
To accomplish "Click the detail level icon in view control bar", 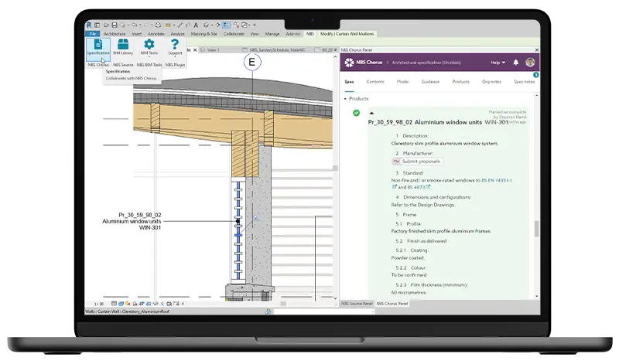I will (114, 304).
